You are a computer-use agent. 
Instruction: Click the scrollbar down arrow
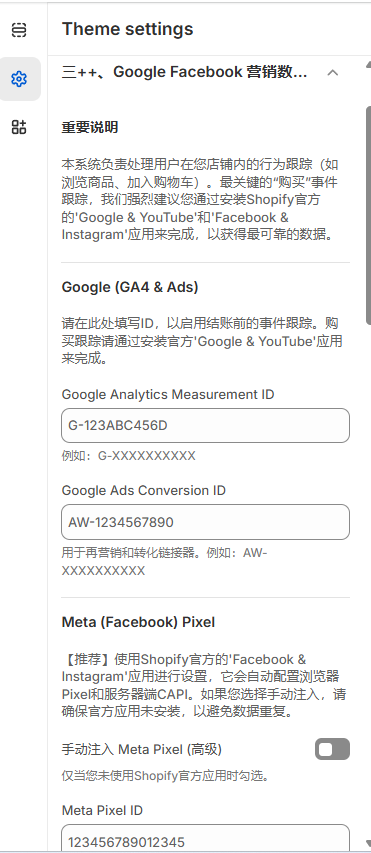pos(368,843)
